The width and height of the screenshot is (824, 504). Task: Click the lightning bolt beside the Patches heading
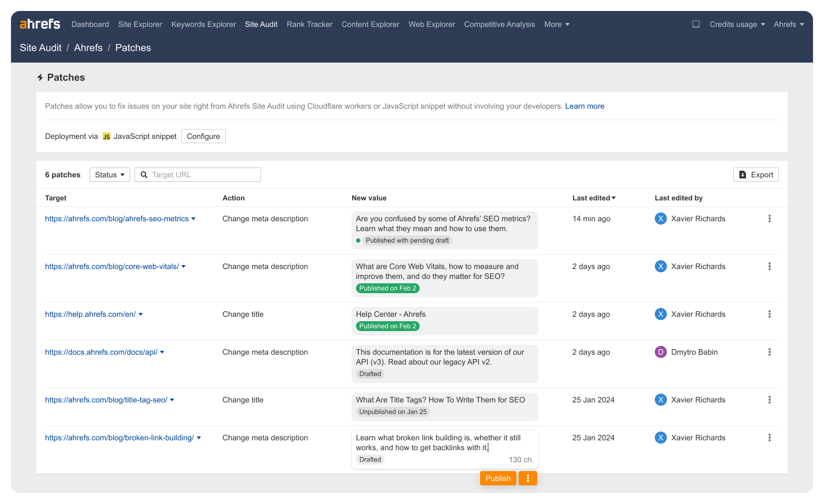point(40,77)
